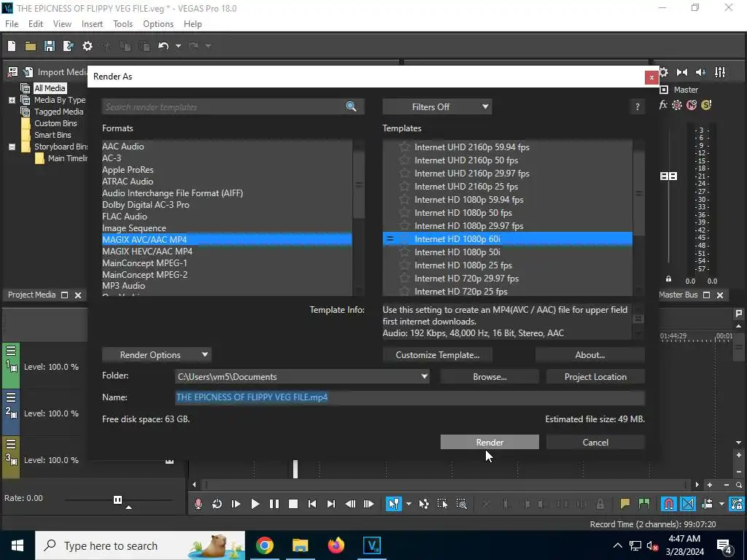Open the Edit menu

[36, 24]
